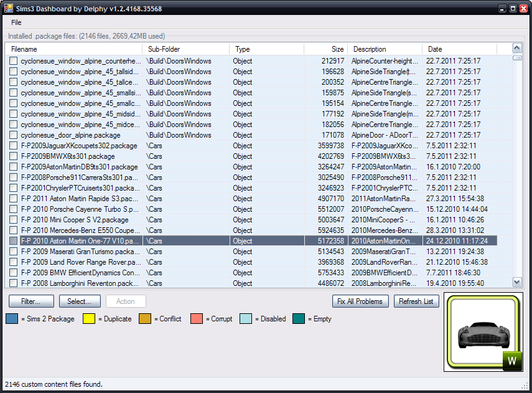Screen dimensions: 532x393
Task: Click the scrollbar up arrow
Action: coord(517,48)
